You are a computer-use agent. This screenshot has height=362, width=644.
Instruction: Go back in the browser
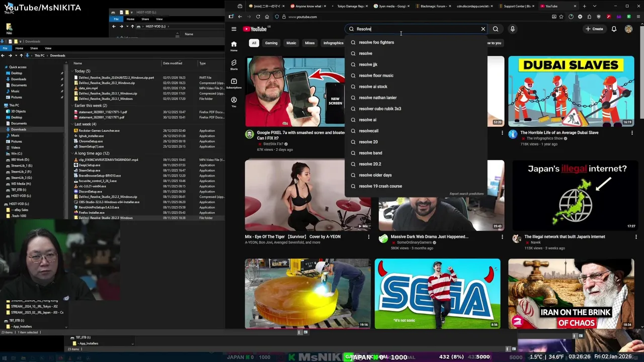(240, 17)
